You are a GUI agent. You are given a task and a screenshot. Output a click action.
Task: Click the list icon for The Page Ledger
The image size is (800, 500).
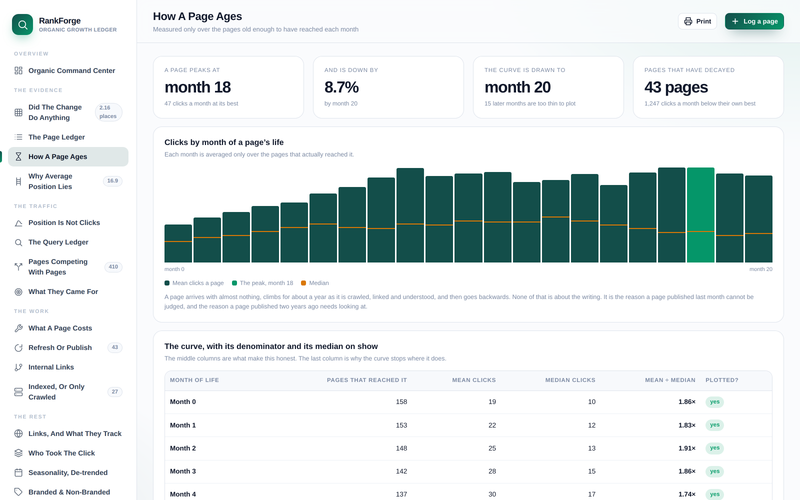point(18,137)
